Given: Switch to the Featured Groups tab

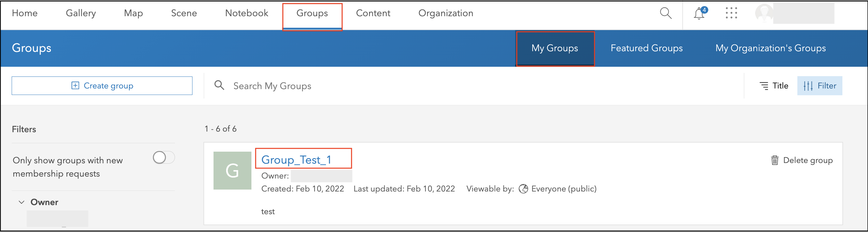Looking at the screenshot, I should click(x=646, y=48).
